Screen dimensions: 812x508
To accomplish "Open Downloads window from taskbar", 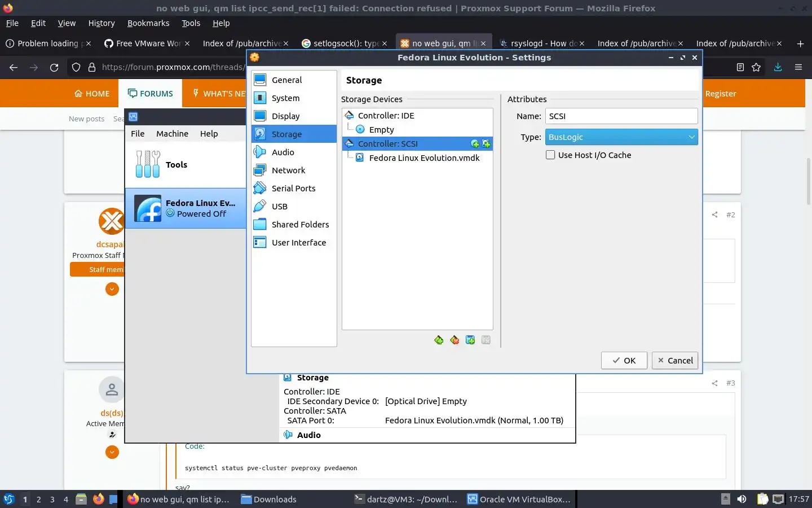I will click(x=268, y=499).
